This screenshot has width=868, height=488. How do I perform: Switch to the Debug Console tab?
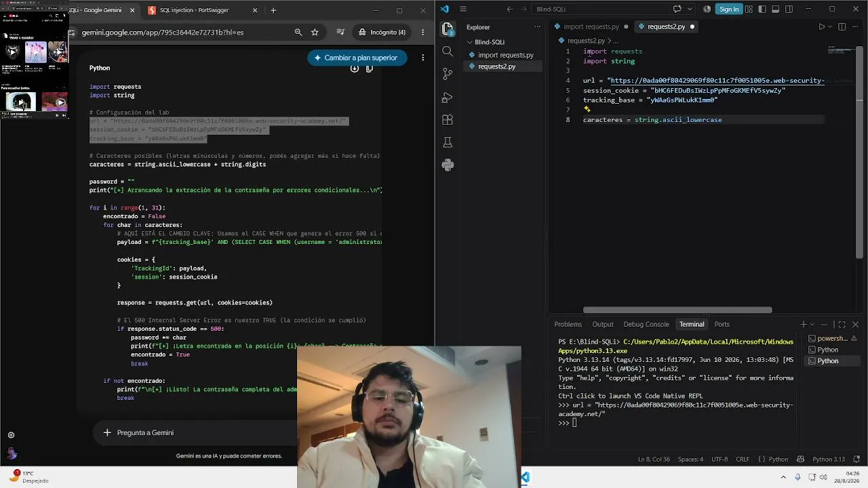pos(646,325)
